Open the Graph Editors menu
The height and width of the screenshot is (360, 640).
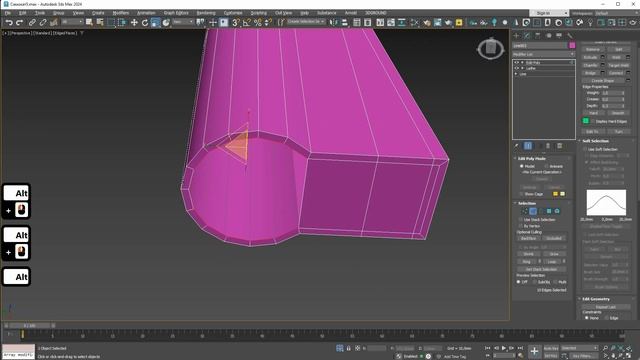176,13
